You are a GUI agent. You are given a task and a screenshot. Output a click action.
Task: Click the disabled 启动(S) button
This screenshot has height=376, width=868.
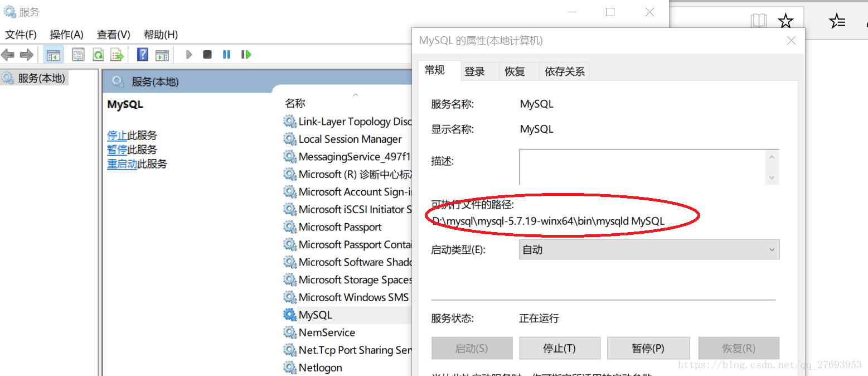pos(472,348)
